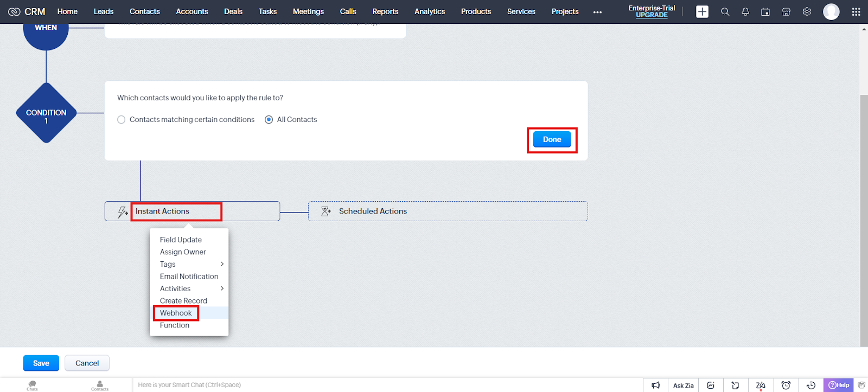Click the Instant Actions lightning icon
Image resolution: width=868 pixels, height=392 pixels.
tap(123, 211)
